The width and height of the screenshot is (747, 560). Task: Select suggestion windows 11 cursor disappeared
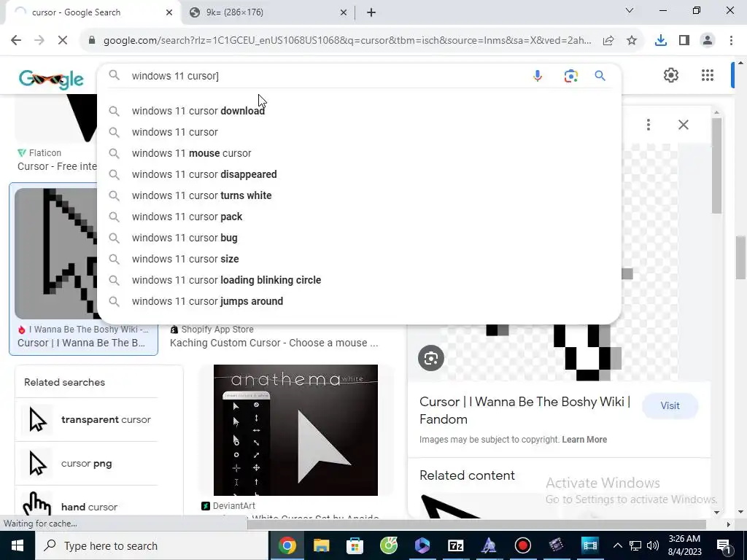click(359, 174)
